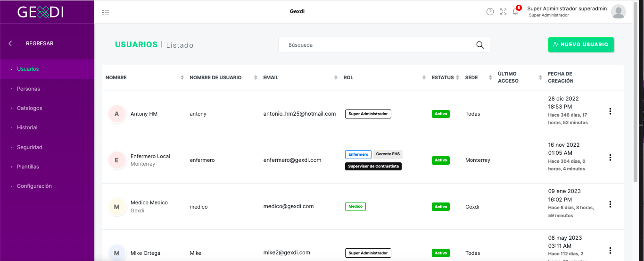Viewport: 644px width, 261px height.
Task: Click the search magnifier icon
Action: click(480, 45)
